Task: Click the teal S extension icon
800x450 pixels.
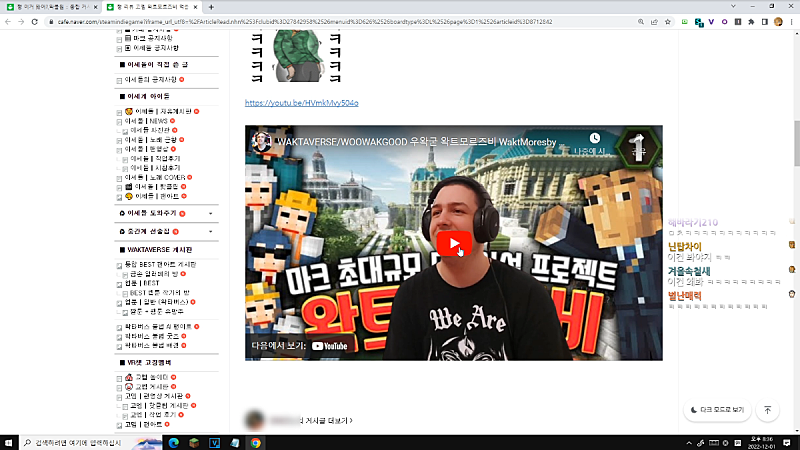Action: pyautogui.click(x=698, y=22)
